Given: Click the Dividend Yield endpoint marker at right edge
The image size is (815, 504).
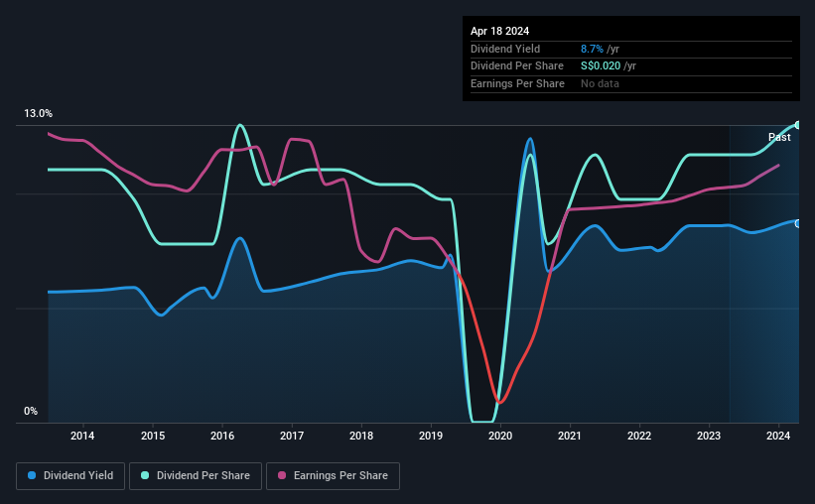Looking at the screenshot, I should tap(798, 223).
